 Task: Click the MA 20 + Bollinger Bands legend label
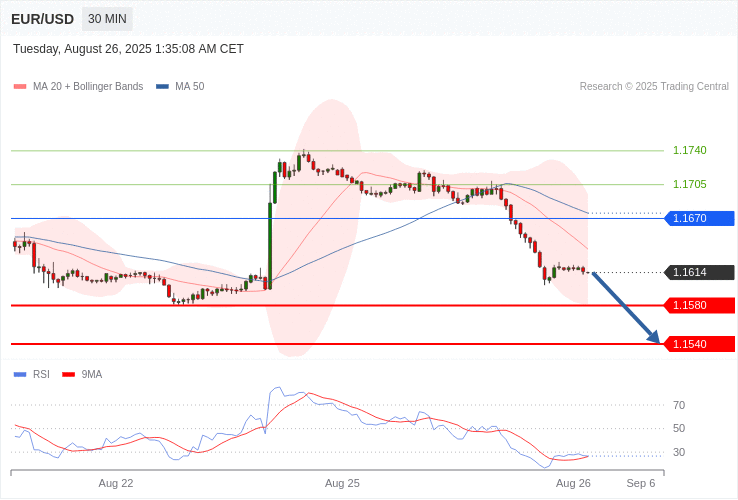(88, 87)
